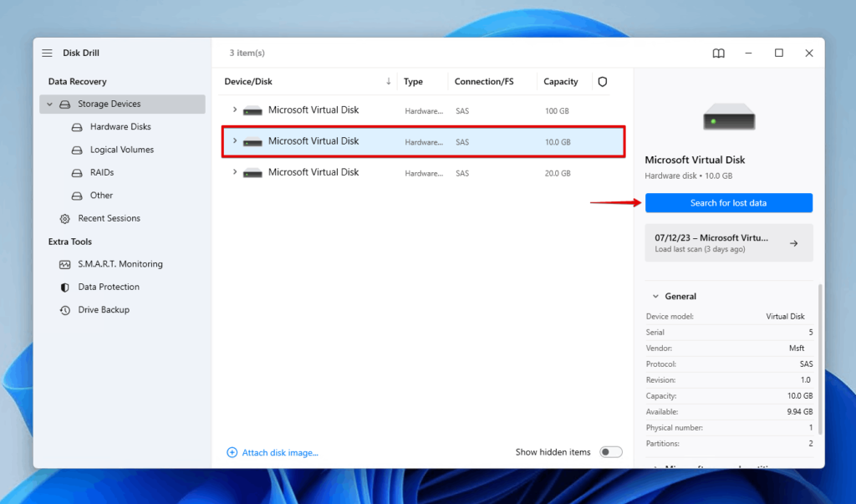
Task: Click the Logical Volumes drive icon
Action: tap(77, 150)
